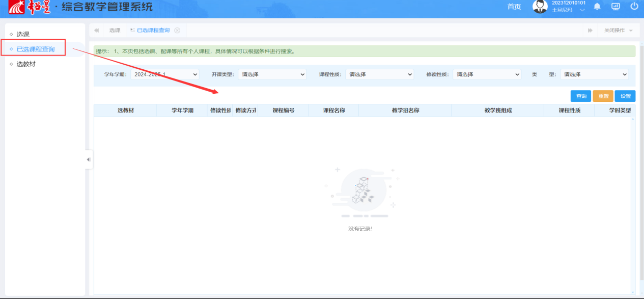The image size is (644, 299).
Task: Collapse the left sidebar using the handle
Action: 89,159
